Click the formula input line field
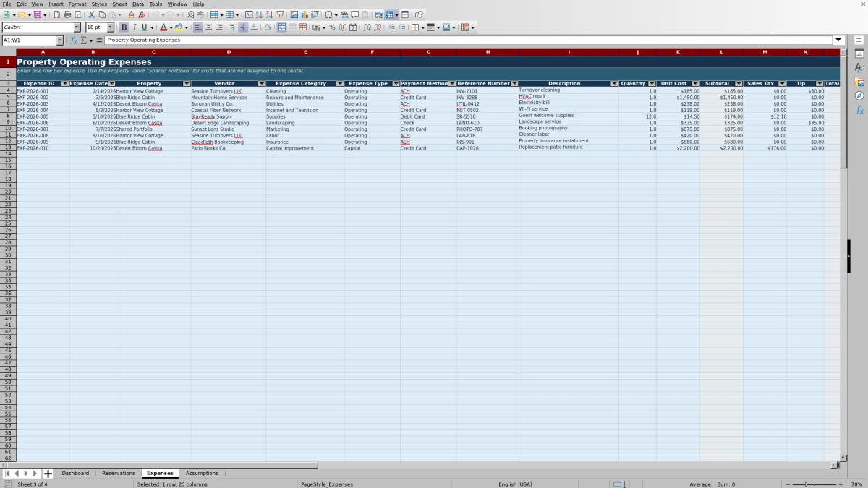Viewport: 868px width, 488px height. (469, 40)
